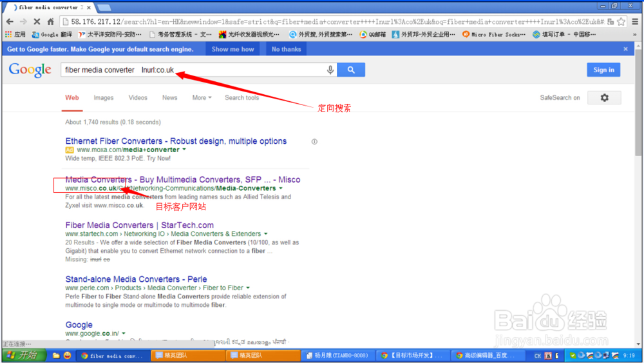Select the Web search tab
The height and width of the screenshot is (363, 644).
[x=72, y=98]
